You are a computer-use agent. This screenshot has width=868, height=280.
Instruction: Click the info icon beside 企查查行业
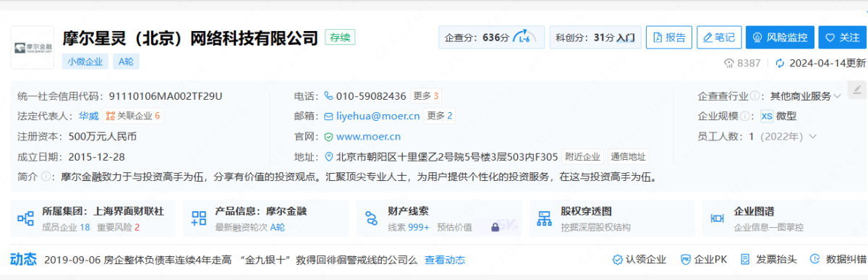[x=755, y=96]
